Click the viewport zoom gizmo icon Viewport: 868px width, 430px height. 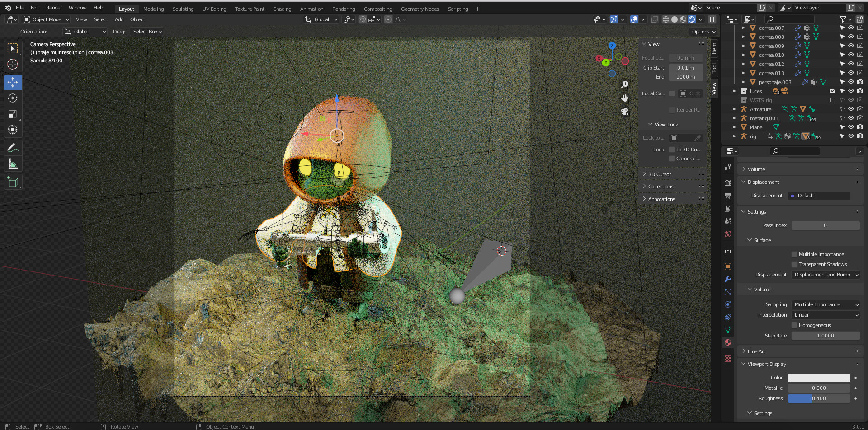click(625, 84)
